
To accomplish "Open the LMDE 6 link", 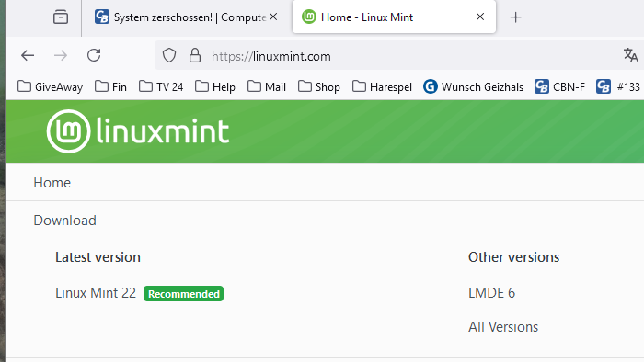I will point(491,293).
